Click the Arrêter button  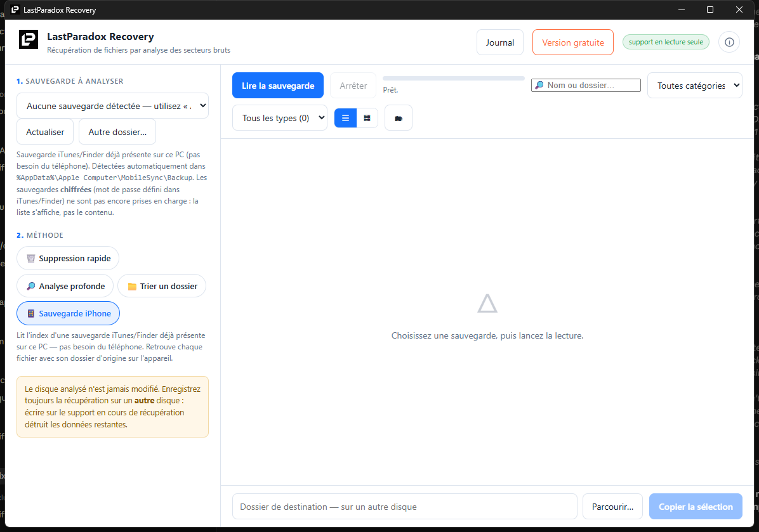pos(353,86)
